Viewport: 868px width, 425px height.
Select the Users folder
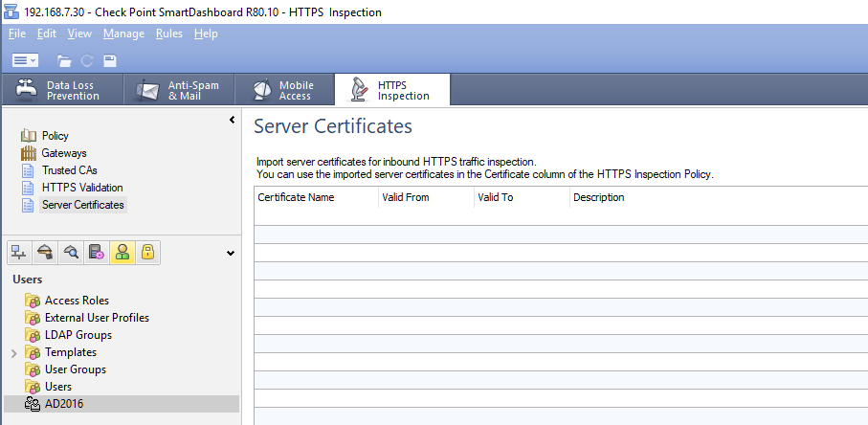(58, 387)
